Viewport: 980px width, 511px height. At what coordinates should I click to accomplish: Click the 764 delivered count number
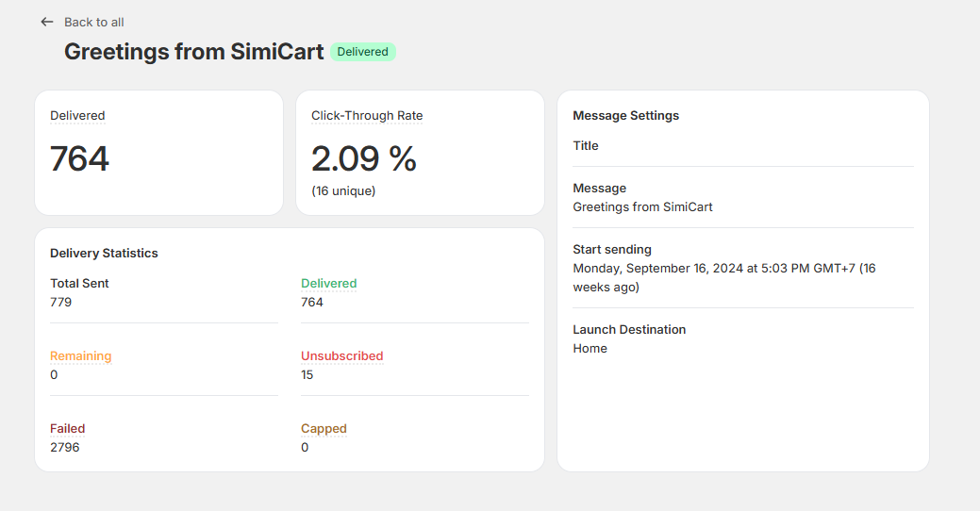(79, 159)
